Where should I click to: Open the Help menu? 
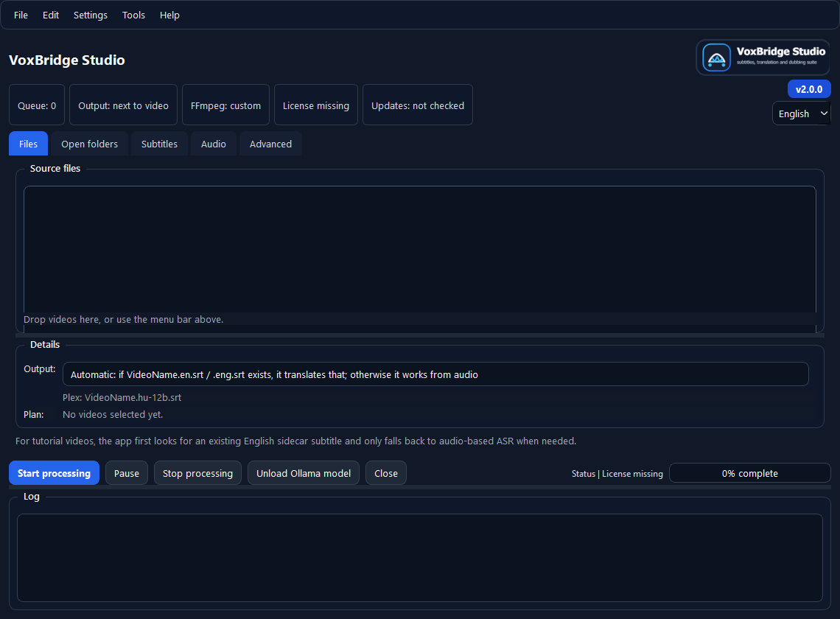coord(169,15)
